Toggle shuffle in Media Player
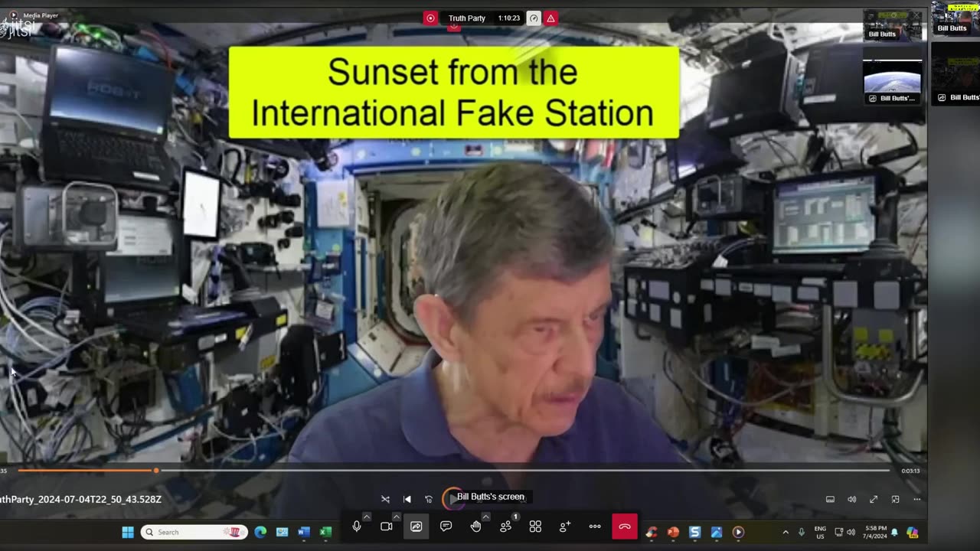 click(x=385, y=499)
